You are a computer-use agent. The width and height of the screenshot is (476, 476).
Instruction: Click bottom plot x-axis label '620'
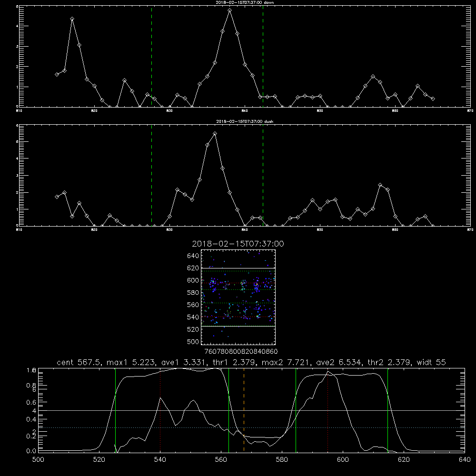click(x=404, y=460)
